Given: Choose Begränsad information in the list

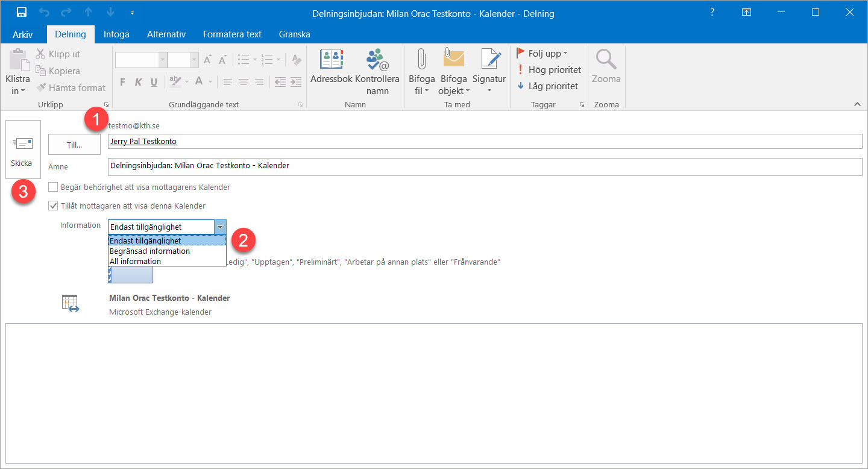Looking at the screenshot, I should 167,251.
